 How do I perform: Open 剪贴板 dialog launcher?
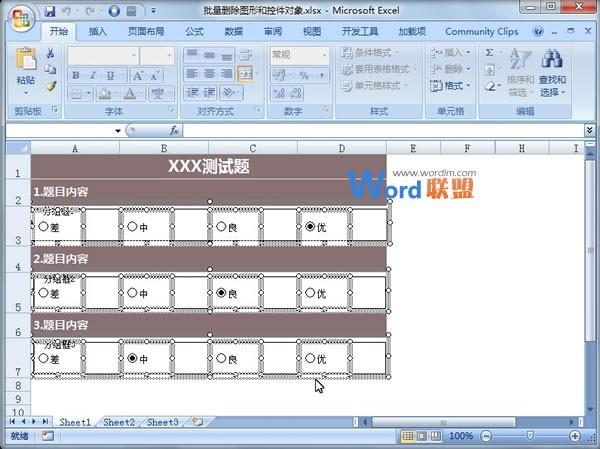54,110
